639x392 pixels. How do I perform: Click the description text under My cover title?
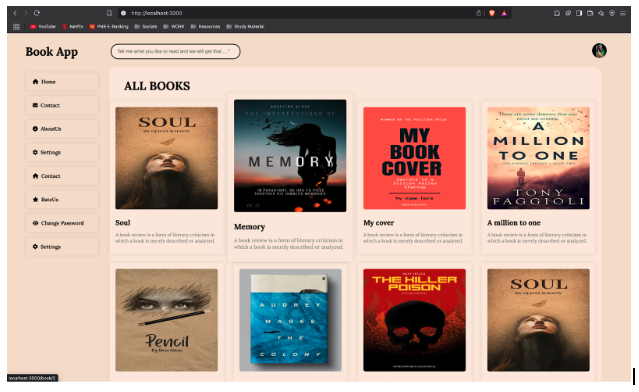point(413,238)
